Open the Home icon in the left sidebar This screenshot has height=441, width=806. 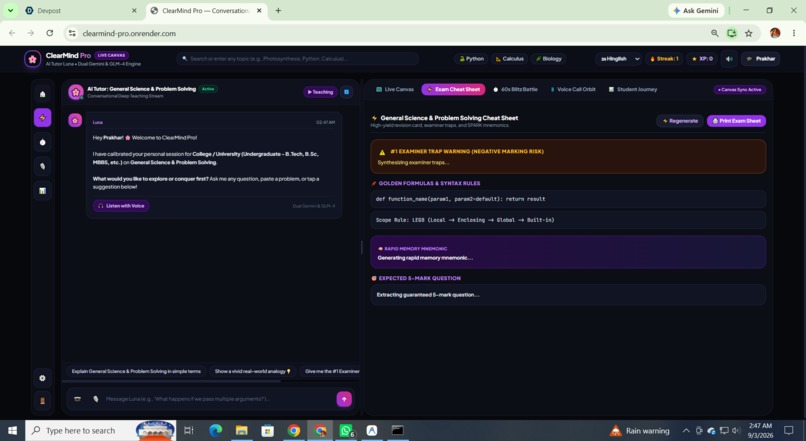[43, 94]
